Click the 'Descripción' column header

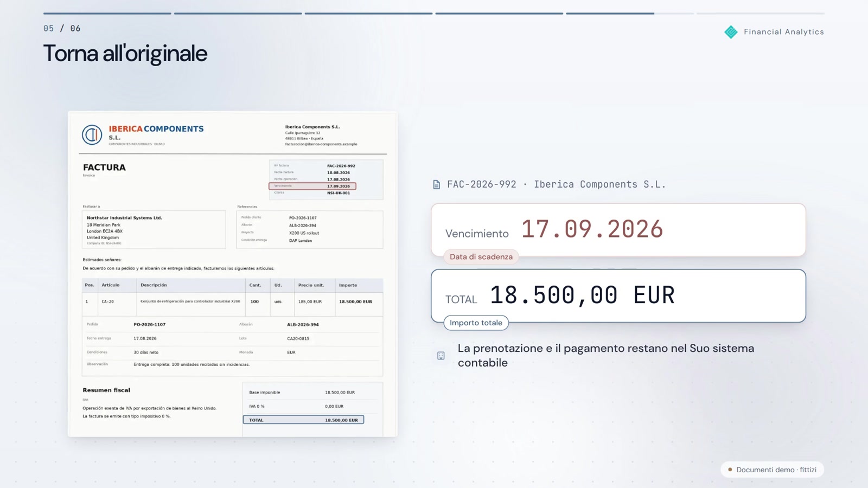coord(154,285)
